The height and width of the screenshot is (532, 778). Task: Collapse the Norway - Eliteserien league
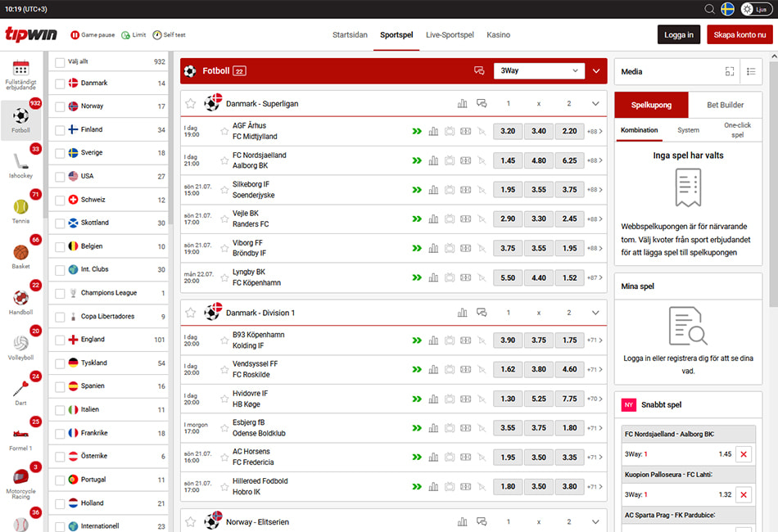595,521
